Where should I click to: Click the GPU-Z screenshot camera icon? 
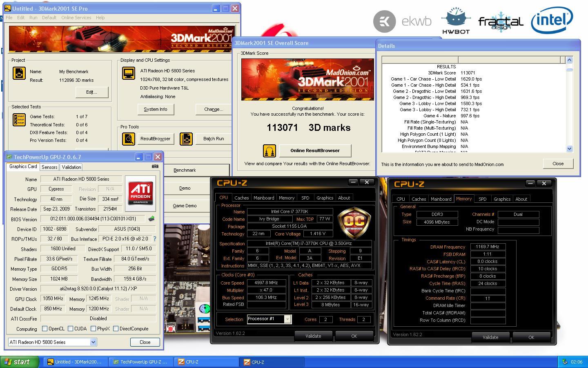155,166
